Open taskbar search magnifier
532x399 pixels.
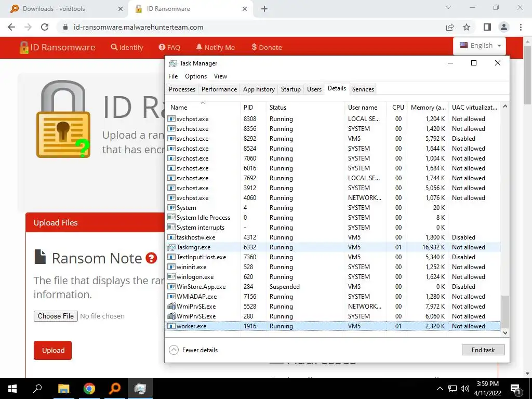point(37,388)
